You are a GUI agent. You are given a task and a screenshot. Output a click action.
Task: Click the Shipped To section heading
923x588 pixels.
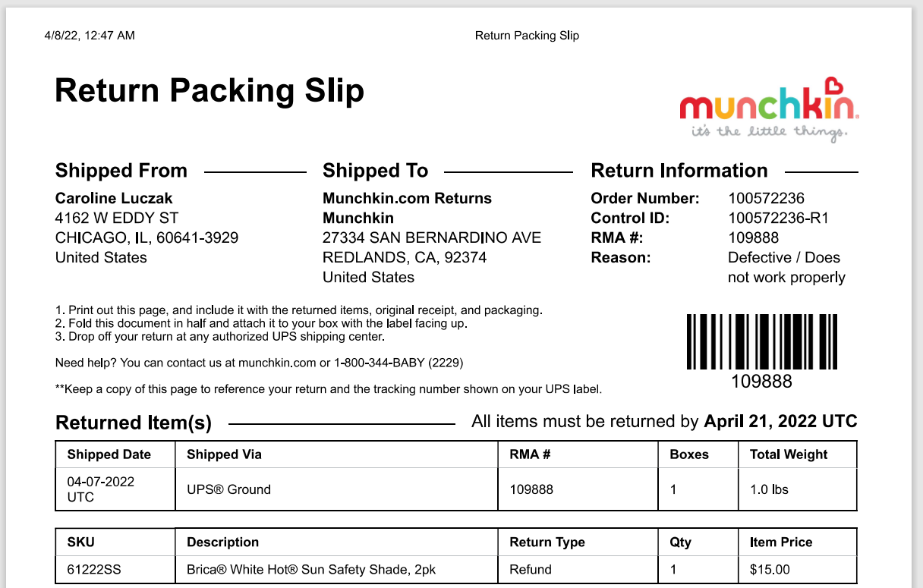376,171
